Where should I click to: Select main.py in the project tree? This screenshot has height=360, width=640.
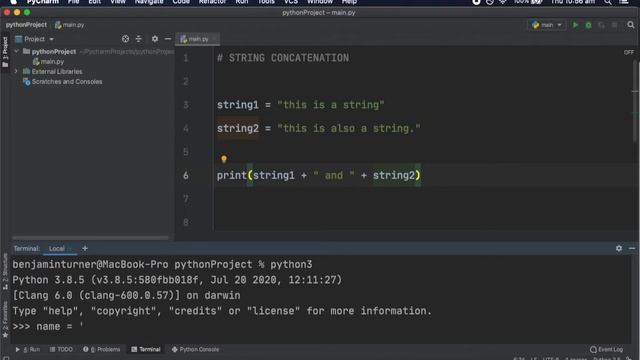click(49, 62)
